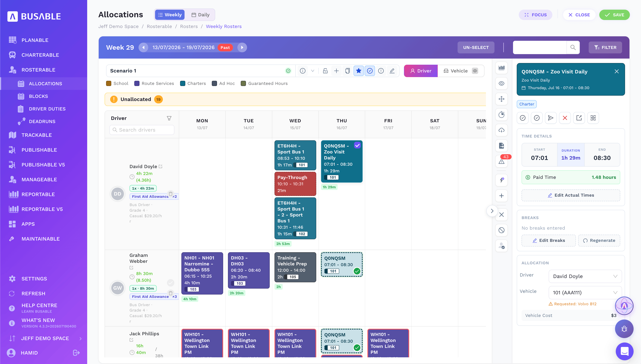Click the star favourite scenario icon

(359, 71)
